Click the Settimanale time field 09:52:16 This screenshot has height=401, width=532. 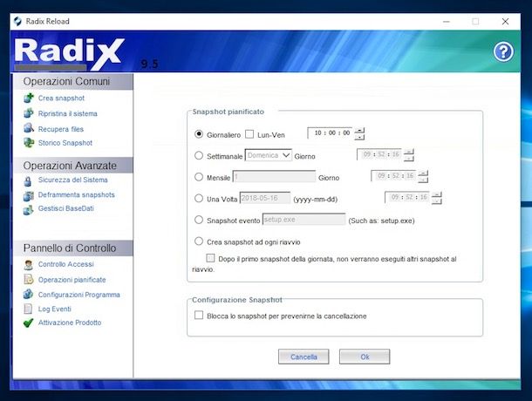[380, 154]
